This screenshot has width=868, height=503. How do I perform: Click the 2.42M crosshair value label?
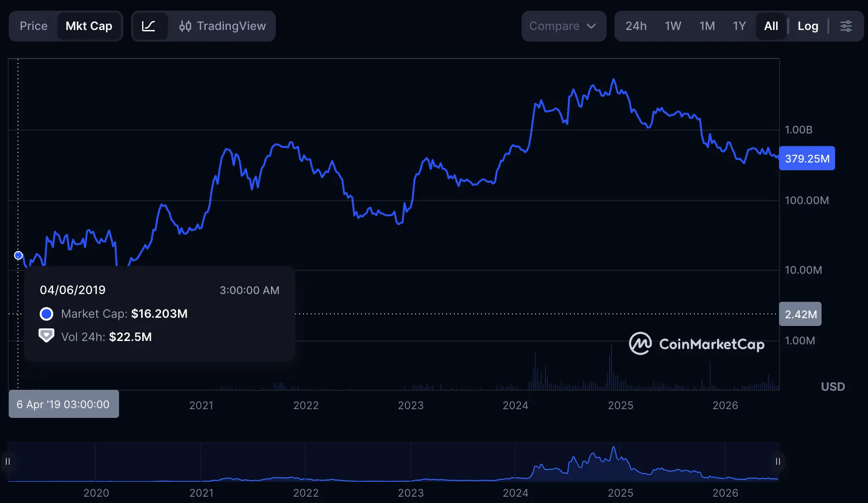800,314
